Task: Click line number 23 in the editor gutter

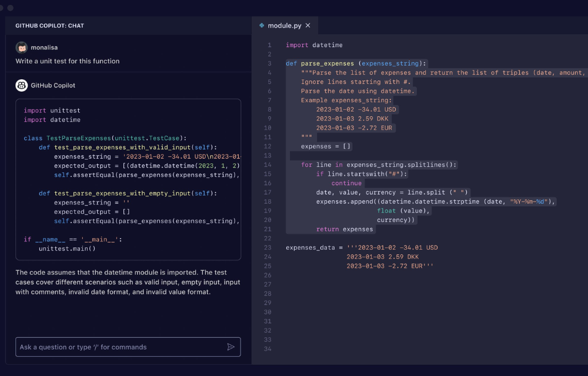Action: pos(268,248)
